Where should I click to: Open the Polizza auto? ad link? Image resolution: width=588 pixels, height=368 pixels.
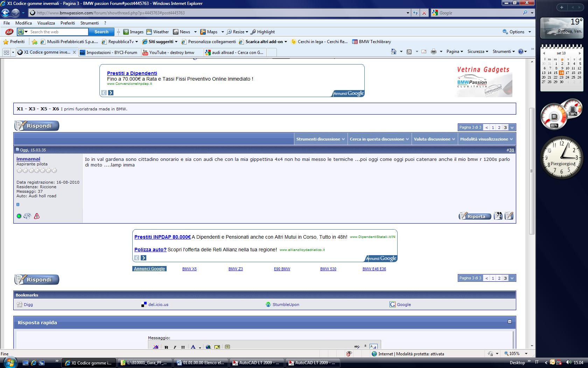tap(150, 250)
